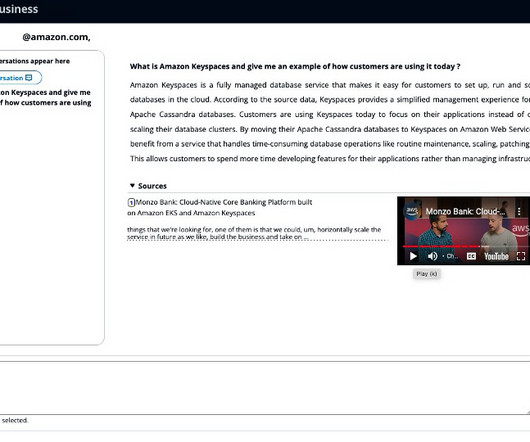Click the question heading about Amazon Keyspaces
530x442 pixels.
tap(295, 66)
